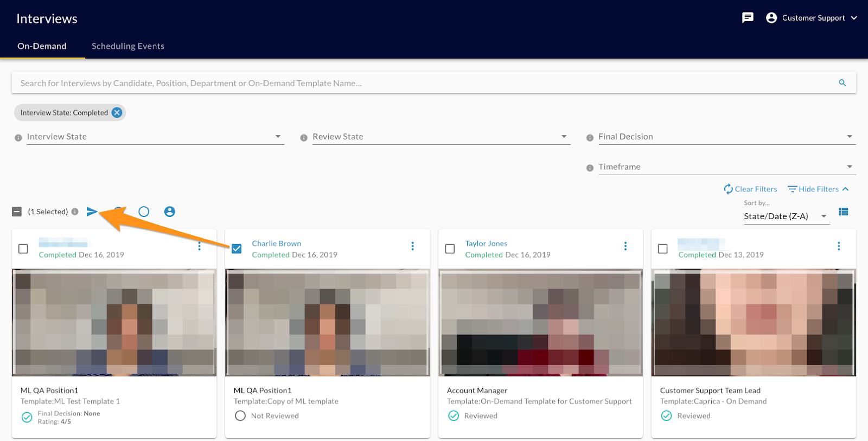Viewport: 868px width, 441px height.
Task: Expand the Timeframe dropdown
Action: pyautogui.click(x=727, y=167)
